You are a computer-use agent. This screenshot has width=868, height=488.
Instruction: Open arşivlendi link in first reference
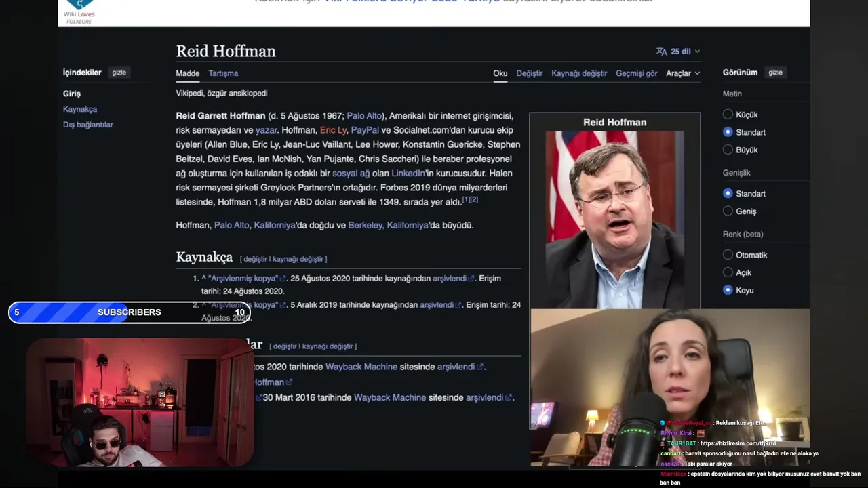(x=450, y=279)
